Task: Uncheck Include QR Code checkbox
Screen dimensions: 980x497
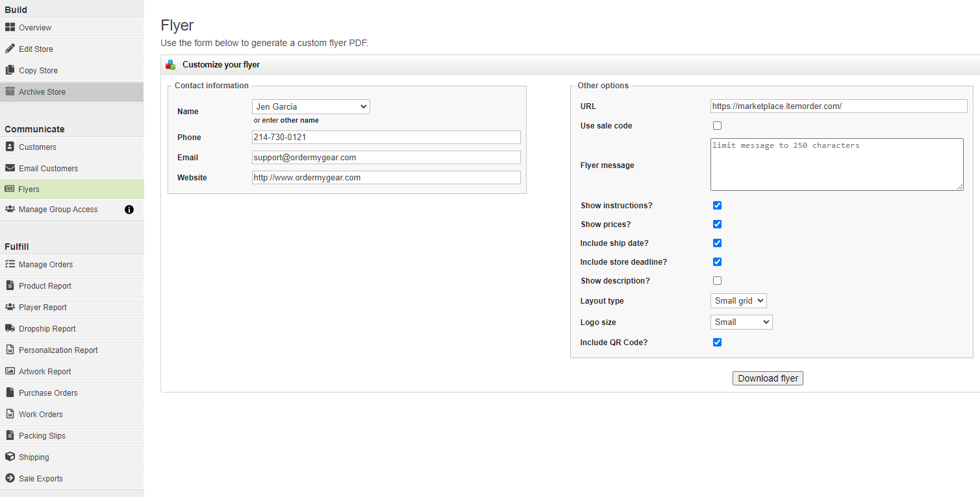Action: click(x=717, y=342)
